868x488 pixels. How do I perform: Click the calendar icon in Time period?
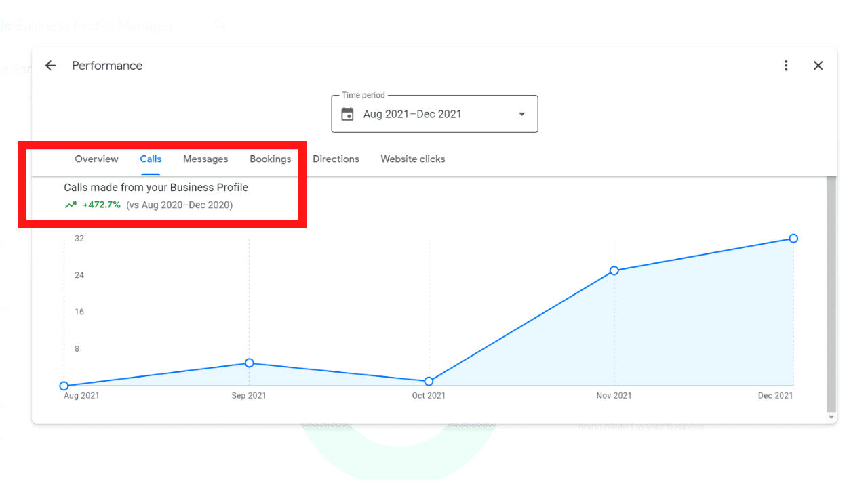point(347,114)
